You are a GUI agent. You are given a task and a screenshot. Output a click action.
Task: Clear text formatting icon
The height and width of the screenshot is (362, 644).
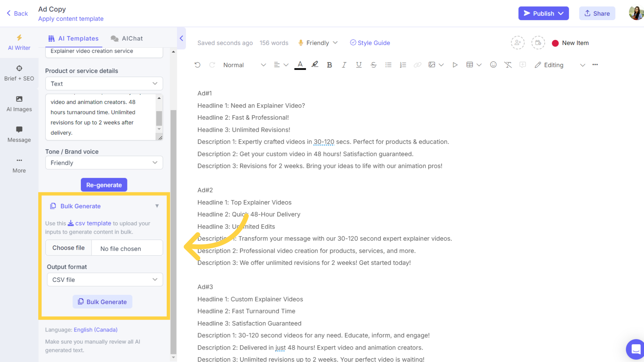[x=508, y=65]
